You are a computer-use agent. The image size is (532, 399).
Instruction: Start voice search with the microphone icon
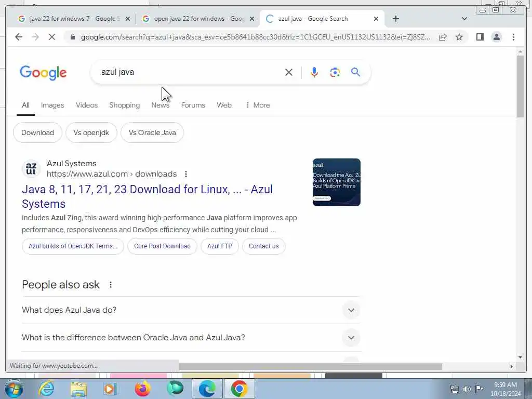click(314, 72)
